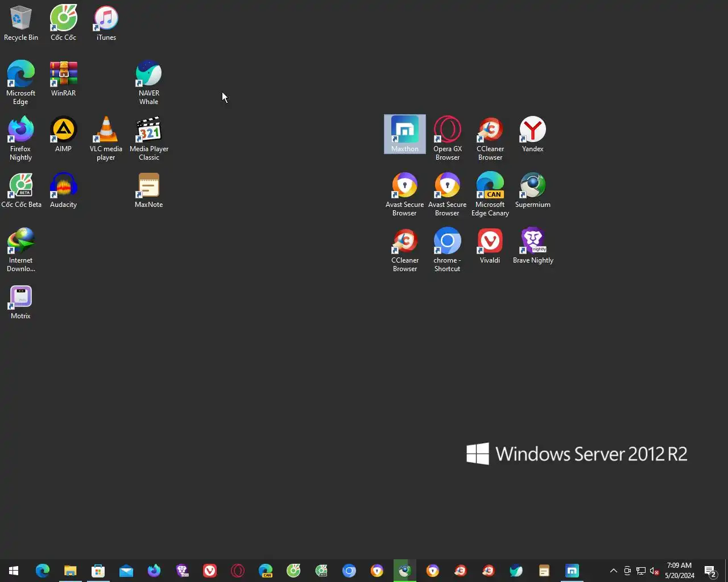The image size is (728, 582).
Task: Select the Microsoft Edge desktop shortcut
Action: pyautogui.click(x=21, y=83)
